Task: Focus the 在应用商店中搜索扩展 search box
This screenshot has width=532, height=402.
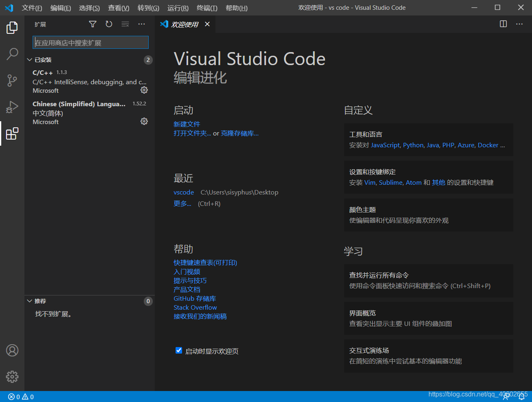Action: tap(90, 43)
